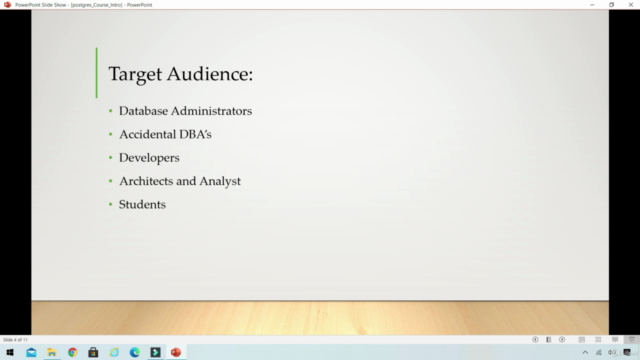The height and width of the screenshot is (360, 640).
Task: Close the PowerPoint slide show window
Action: 631,4
